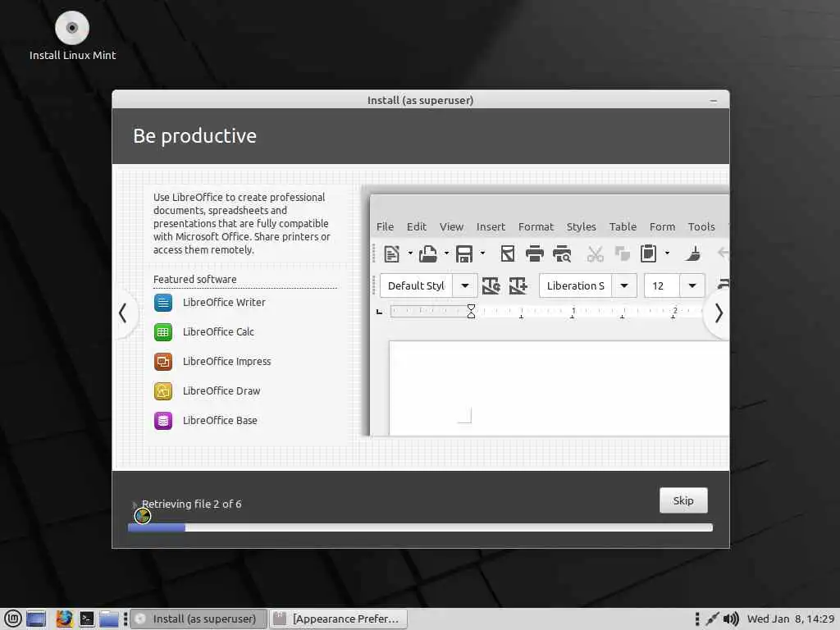
Task: Open the font name dropdown arrow
Action: (x=624, y=285)
